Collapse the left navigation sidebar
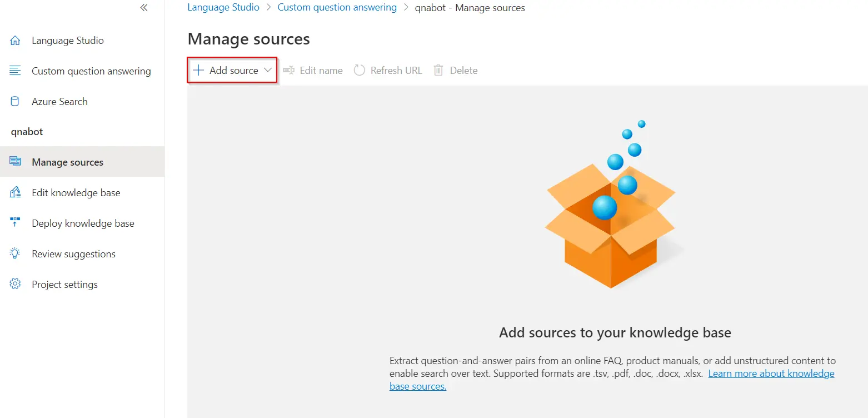 pyautogui.click(x=144, y=8)
